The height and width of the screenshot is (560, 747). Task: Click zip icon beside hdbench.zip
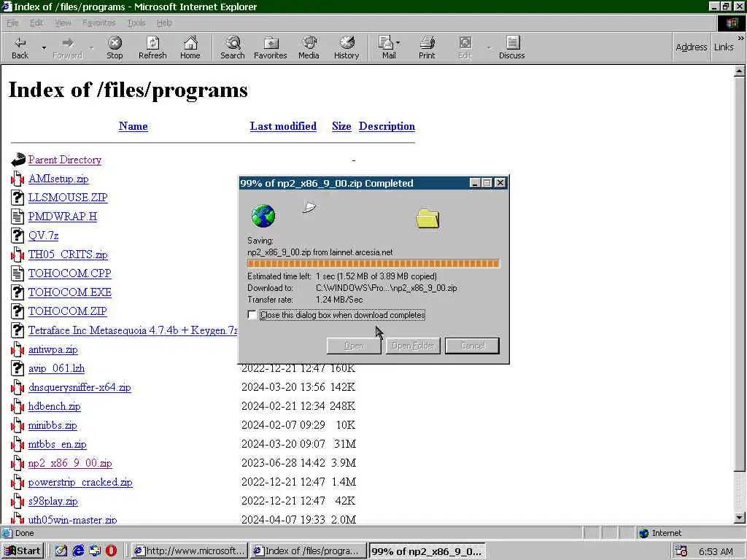[18, 406]
